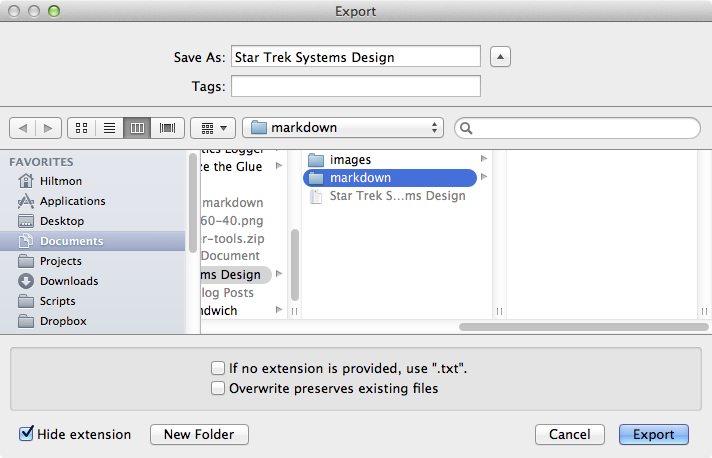Collapse the file browser with arrow button
This screenshot has height=458, width=712.
tap(500, 57)
